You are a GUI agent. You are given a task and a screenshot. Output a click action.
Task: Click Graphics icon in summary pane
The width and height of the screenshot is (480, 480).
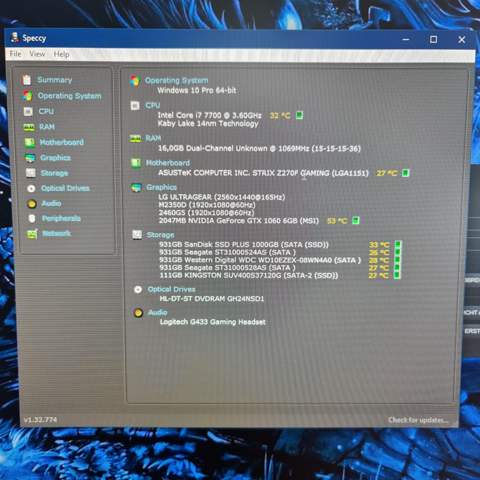(136, 188)
